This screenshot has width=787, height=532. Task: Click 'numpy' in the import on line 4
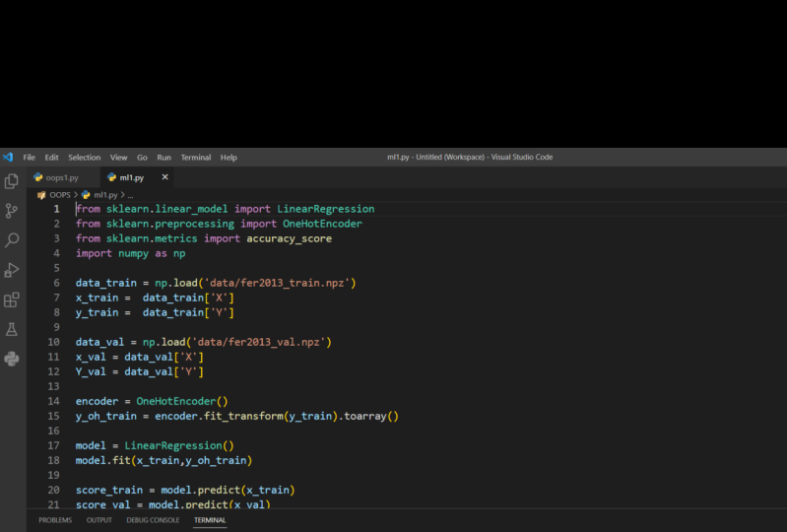[134, 253]
